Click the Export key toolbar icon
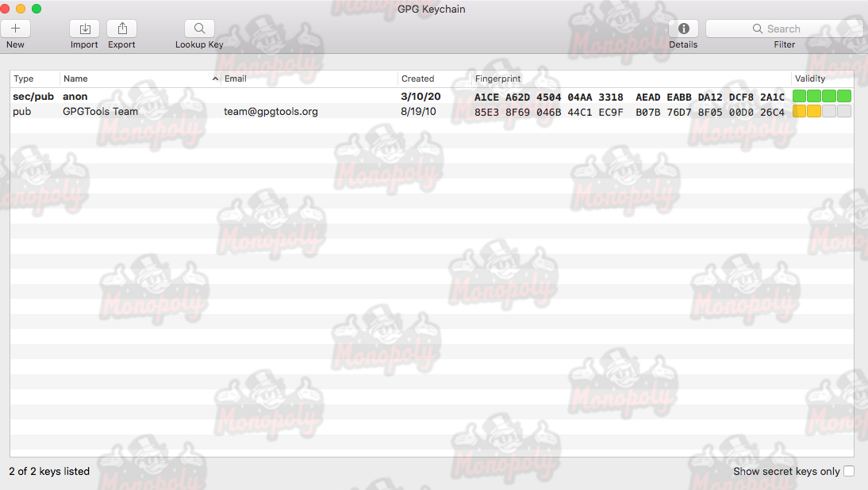Image resolution: width=868 pixels, height=490 pixels. [x=121, y=29]
